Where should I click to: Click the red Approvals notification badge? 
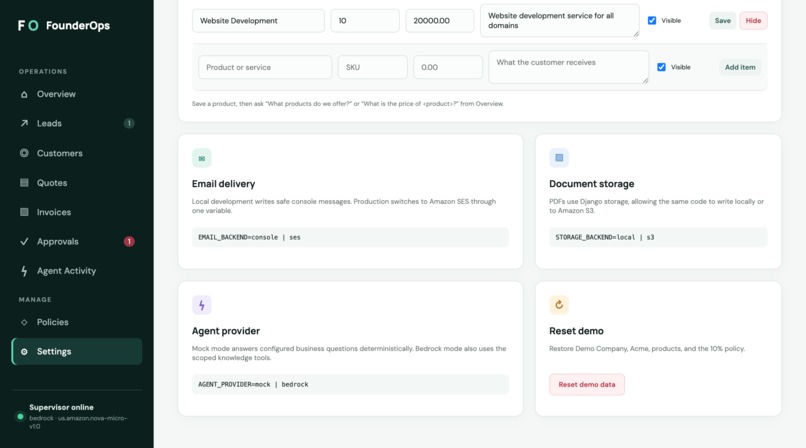pos(129,241)
